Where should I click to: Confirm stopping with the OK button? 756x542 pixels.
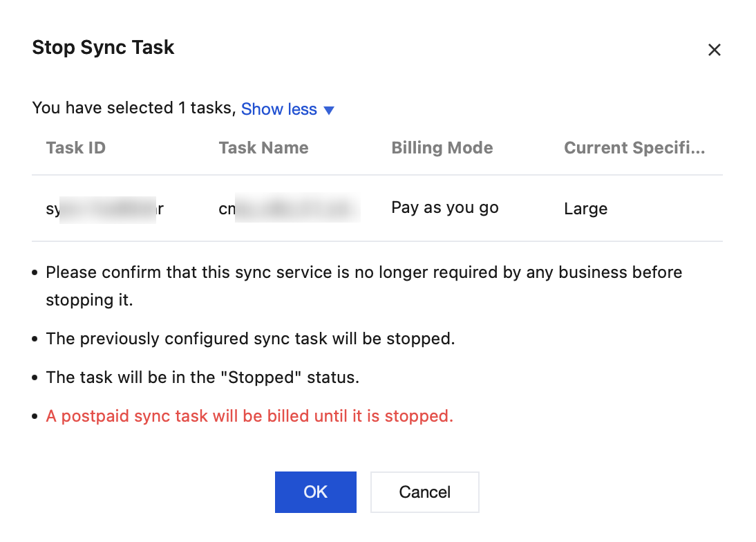pos(315,492)
